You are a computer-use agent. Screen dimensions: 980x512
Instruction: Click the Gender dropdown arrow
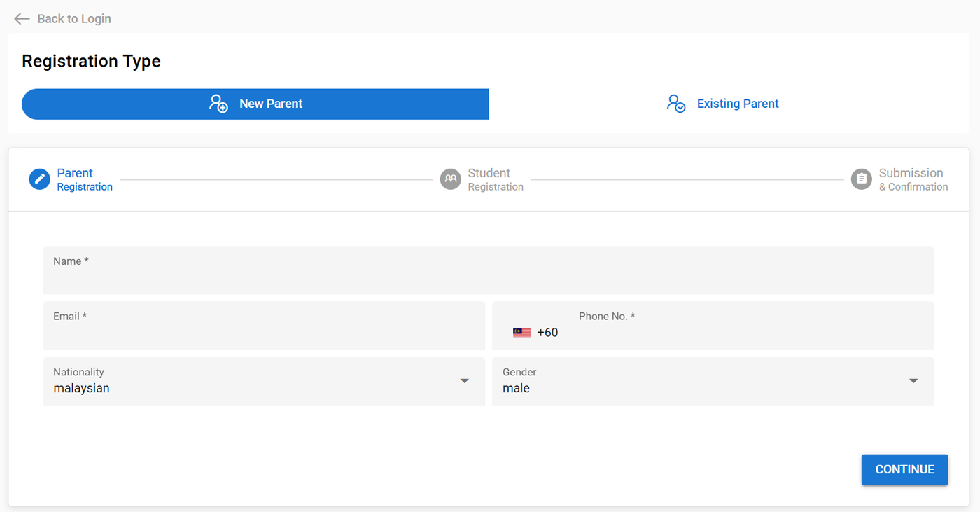[913, 381]
